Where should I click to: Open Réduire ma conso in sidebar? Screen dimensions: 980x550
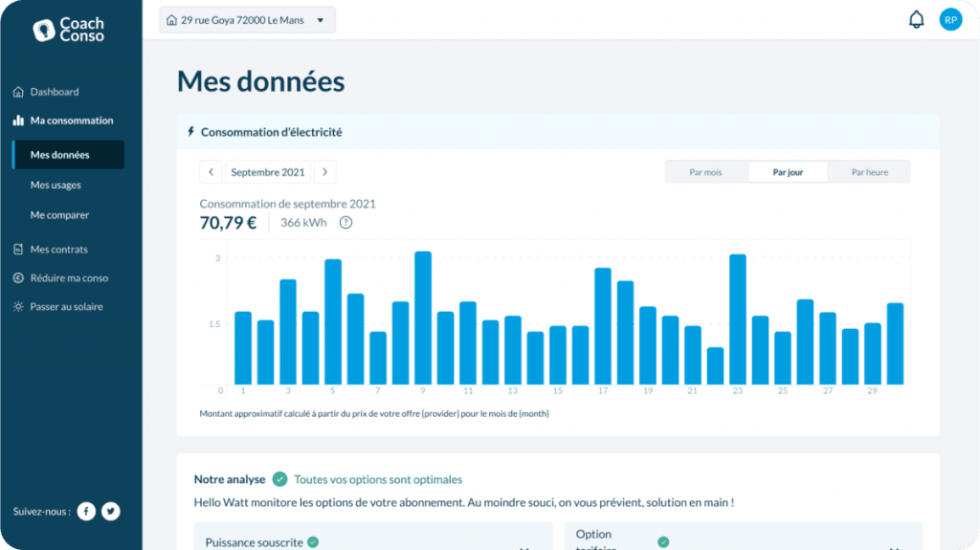coord(69,278)
